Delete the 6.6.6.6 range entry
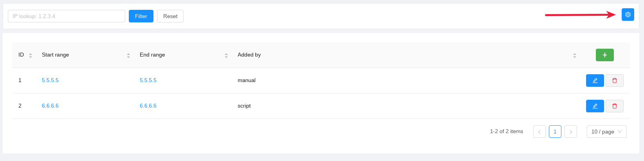 (x=614, y=106)
